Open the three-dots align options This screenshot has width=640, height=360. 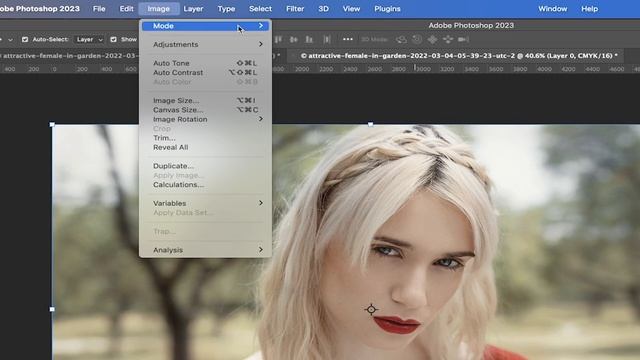click(x=348, y=40)
